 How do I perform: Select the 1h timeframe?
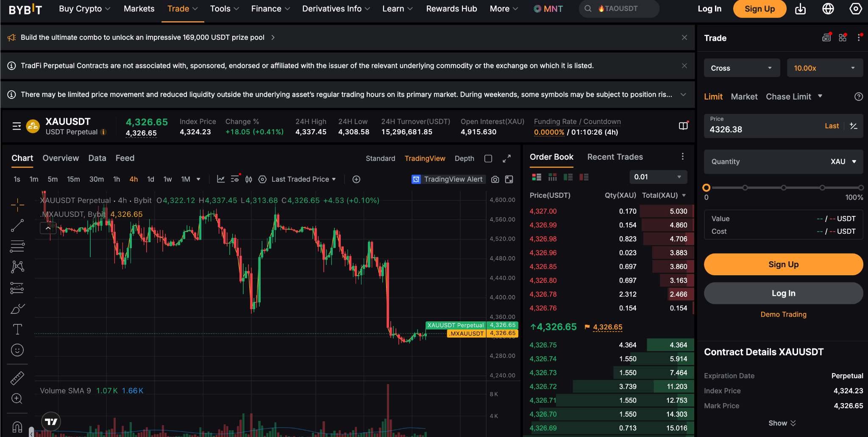[x=117, y=179]
